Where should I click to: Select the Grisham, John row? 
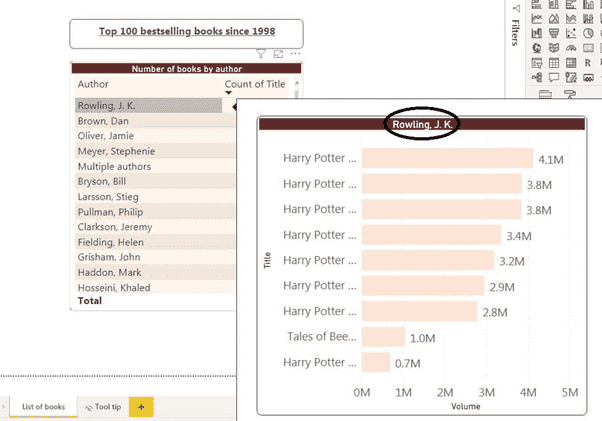click(x=155, y=257)
